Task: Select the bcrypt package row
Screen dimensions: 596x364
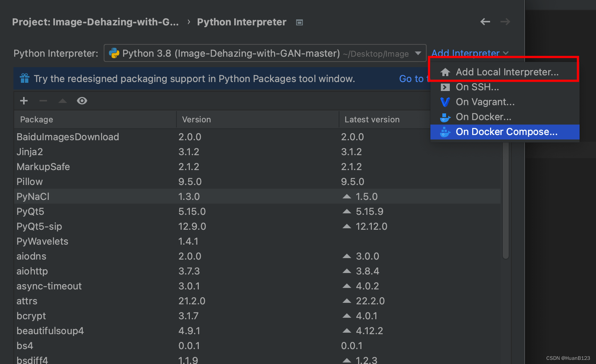Action: point(257,316)
